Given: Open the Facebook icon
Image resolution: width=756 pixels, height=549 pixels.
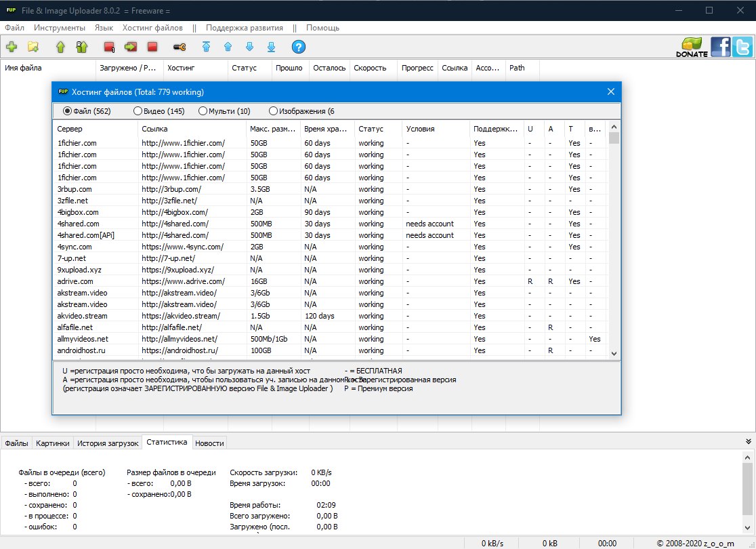Looking at the screenshot, I should coord(720,47).
